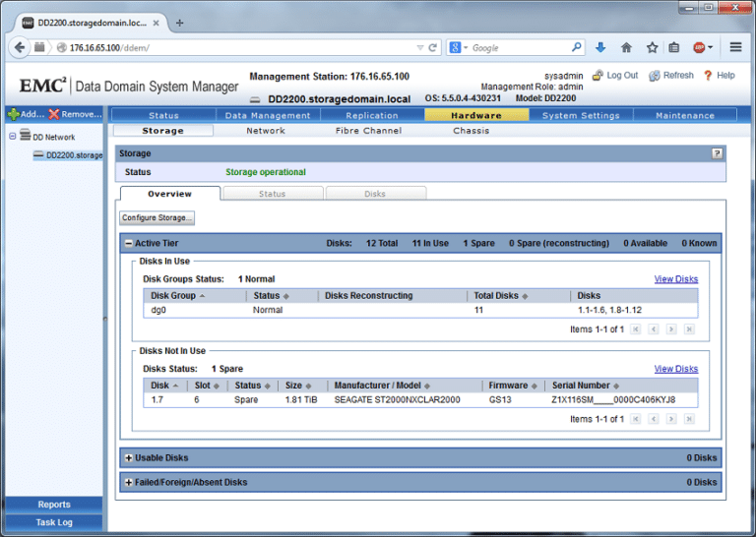Click the Add system button
Image resolution: width=756 pixels, height=537 pixels.
click(26, 114)
